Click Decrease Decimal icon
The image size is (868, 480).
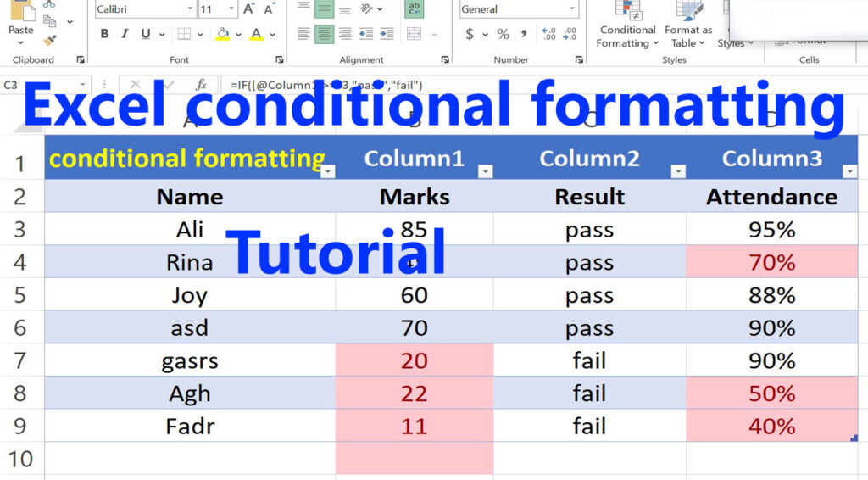pyautogui.click(x=570, y=34)
